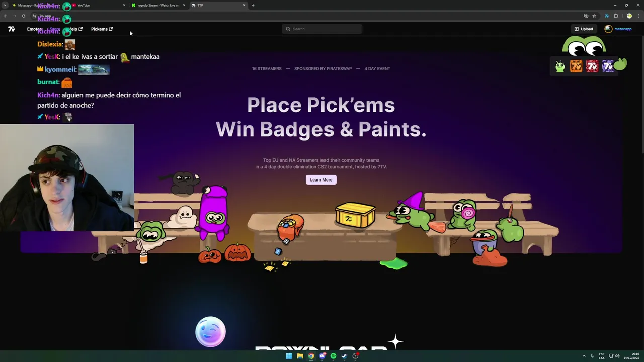Open the ESP LAA language switcher
Screen dimensions: 644x362
tap(602, 356)
